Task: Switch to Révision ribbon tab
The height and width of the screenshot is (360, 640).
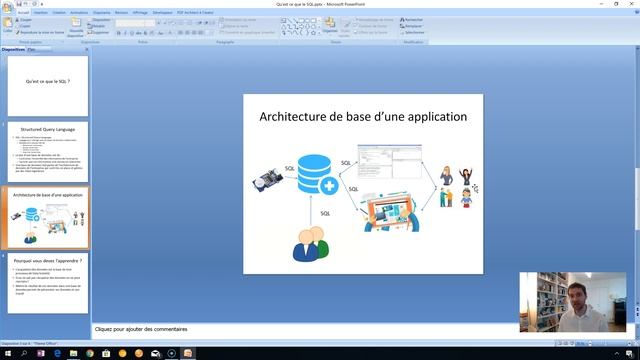Action: click(121, 13)
